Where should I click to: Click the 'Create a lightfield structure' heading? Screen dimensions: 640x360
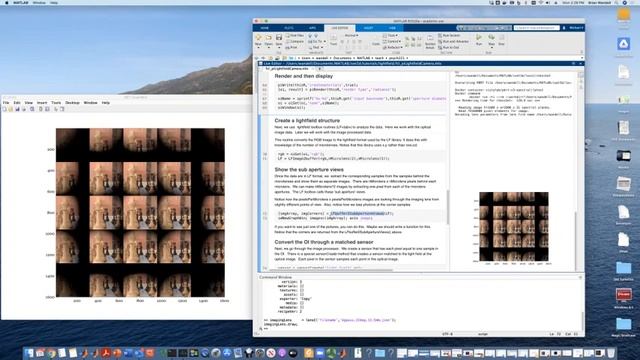(x=307, y=121)
